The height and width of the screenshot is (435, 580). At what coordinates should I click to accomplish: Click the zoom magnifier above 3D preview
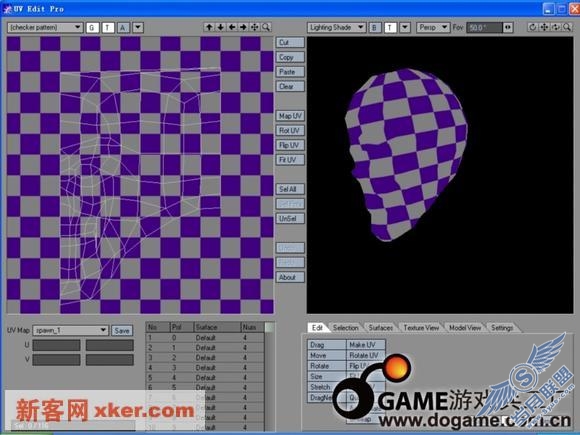(x=567, y=27)
